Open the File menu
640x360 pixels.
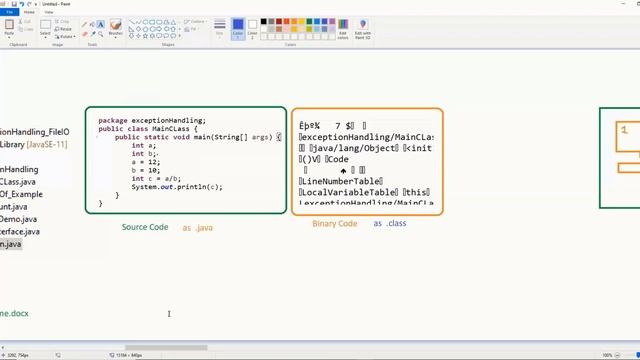[x=9, y=12]
